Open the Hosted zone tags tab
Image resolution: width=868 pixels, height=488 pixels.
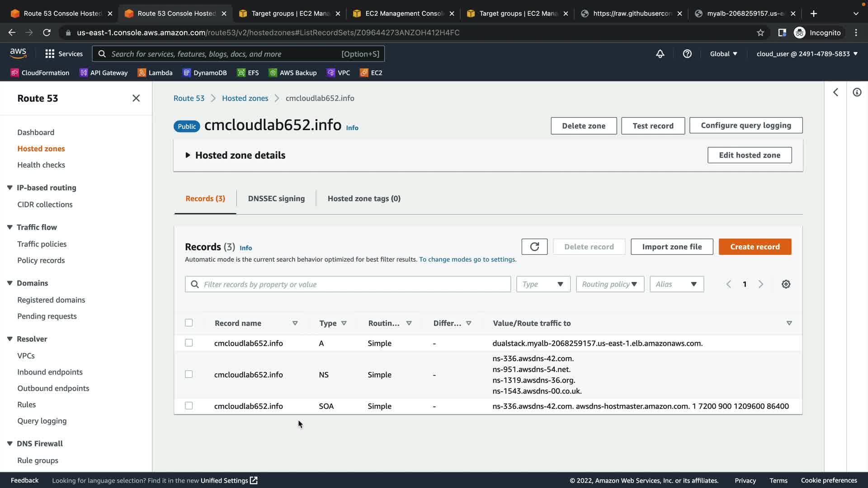click(x=364, y=198)
